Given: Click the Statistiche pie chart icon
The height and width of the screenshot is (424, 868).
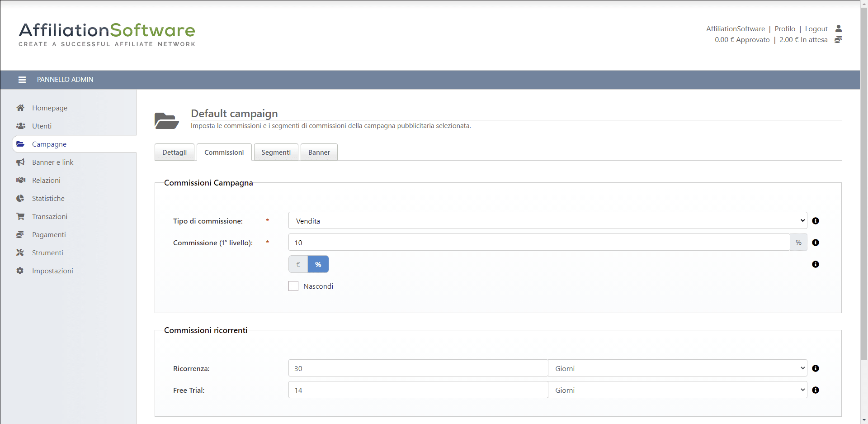Looking at the screenshot, I should pyautogui.click(x=20, y=198).
